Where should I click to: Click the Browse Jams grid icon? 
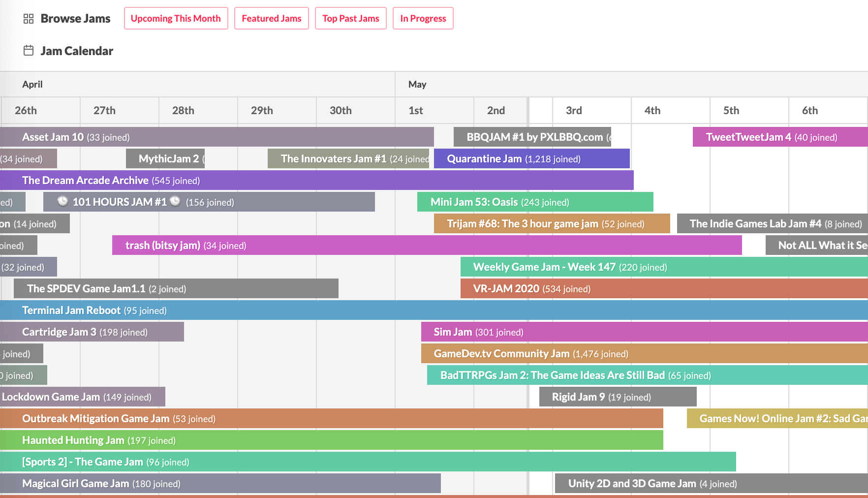(x=29, y=19)
